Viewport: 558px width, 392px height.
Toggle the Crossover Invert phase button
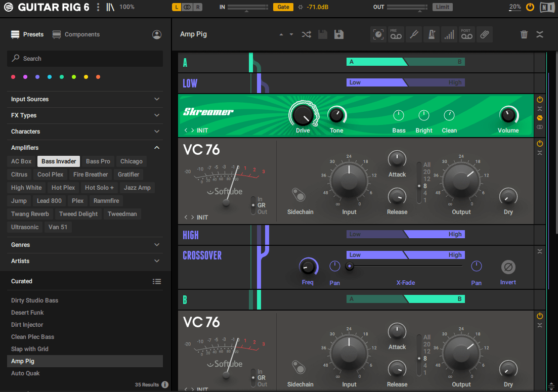point(508,267)
